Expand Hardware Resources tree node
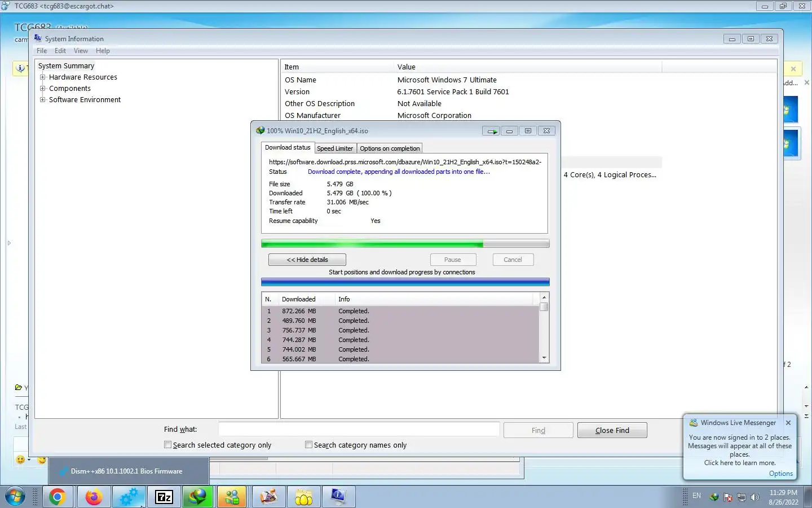This screenshot has width=812, height=508. tap(42, 77)
